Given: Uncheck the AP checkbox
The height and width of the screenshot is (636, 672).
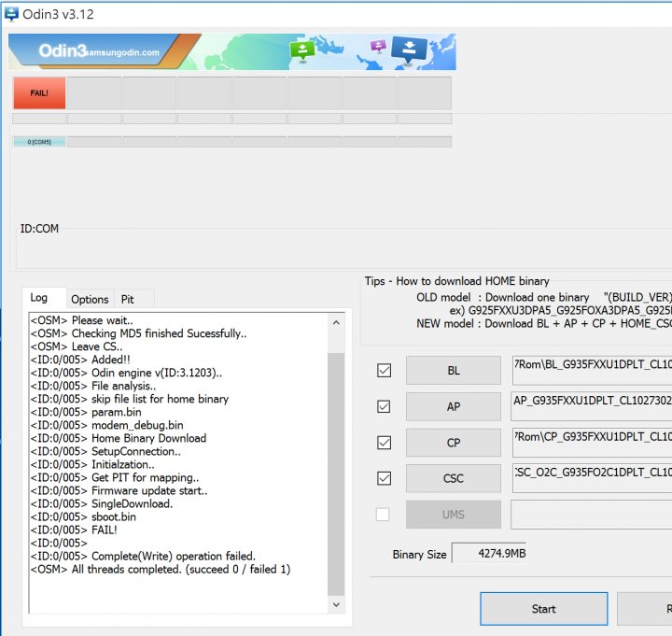Looking at the screenshot, I should pos(384,406).
